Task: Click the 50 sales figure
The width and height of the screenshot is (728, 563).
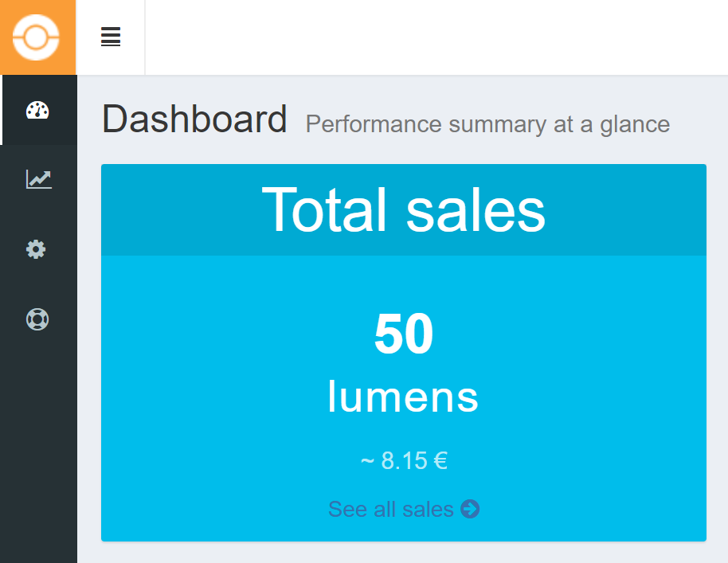Action: 403,334
